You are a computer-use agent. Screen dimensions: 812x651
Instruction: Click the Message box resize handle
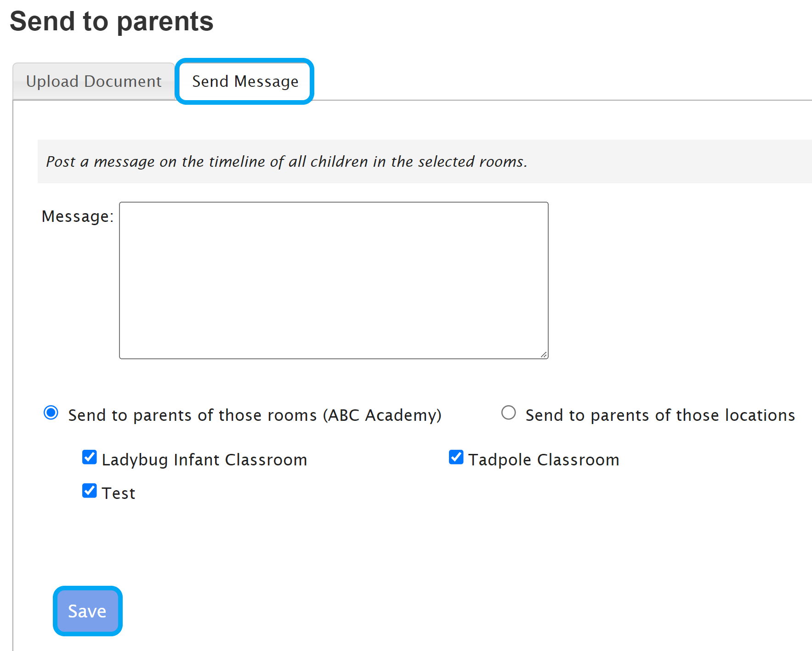coord(544,354)
